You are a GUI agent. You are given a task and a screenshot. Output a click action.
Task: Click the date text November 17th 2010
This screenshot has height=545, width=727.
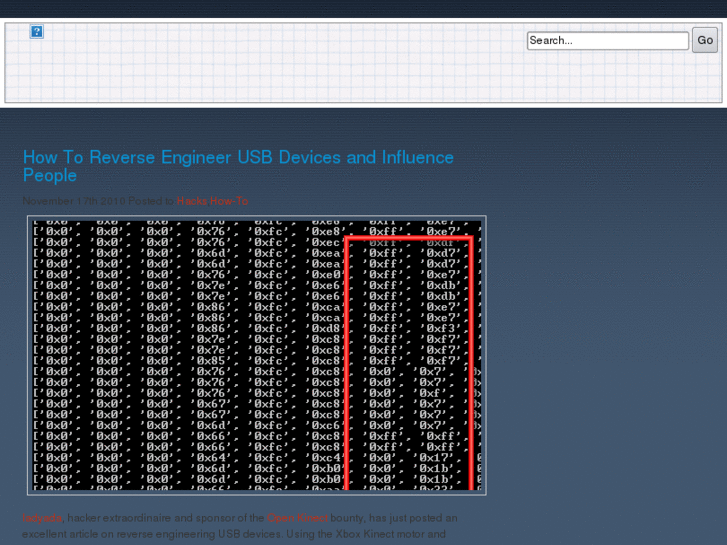74,201
